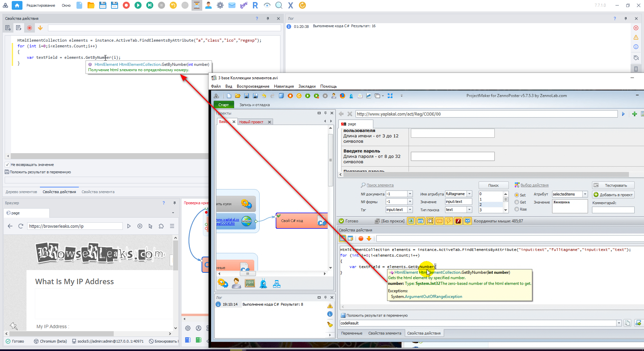Expand the browser tab list dropdown arrow

coord(173,213)
